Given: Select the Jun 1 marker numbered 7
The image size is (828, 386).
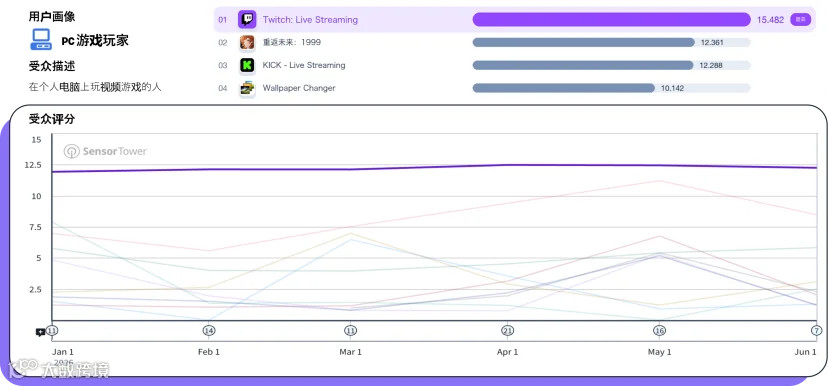Looking at the screenshot, I should point(816,331).
